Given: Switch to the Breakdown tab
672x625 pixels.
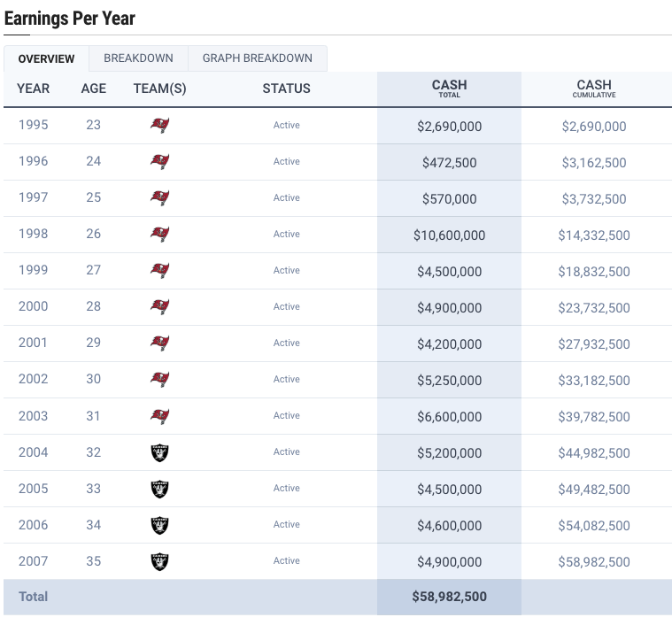Looking at the screenshot, I should (138, 58).
